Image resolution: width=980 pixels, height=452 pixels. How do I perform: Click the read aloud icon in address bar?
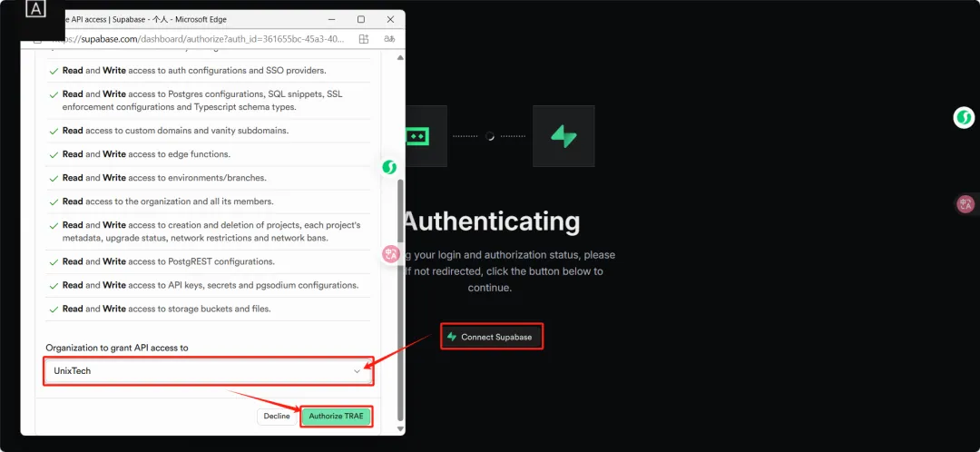pyautogui.click(x=389, y=39)
